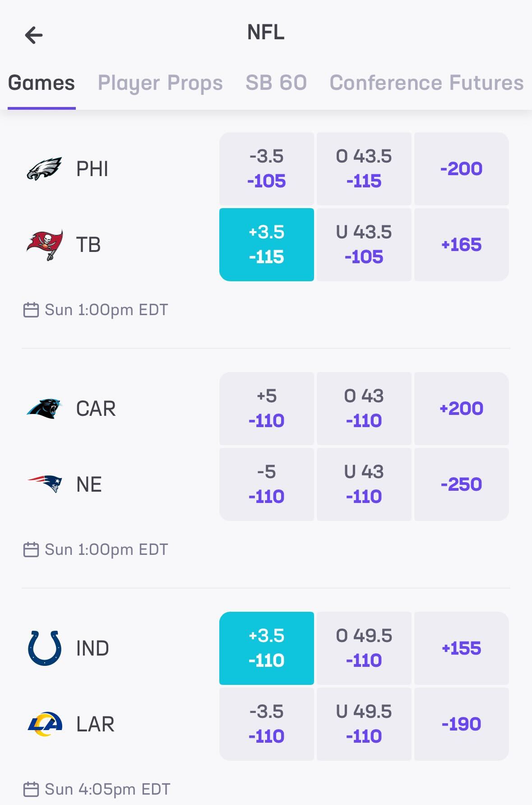Select the TB +165 moneyline

(x=462, y=244)
